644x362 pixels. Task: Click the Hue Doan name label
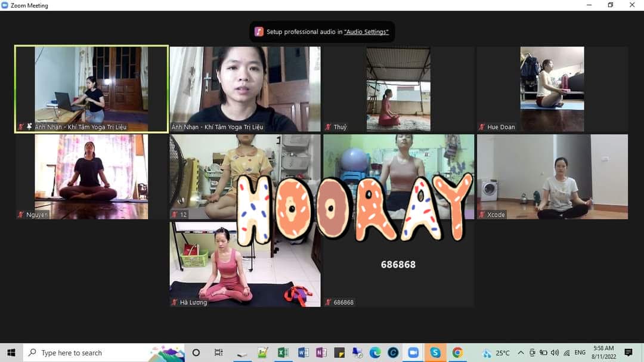(501, 127)
